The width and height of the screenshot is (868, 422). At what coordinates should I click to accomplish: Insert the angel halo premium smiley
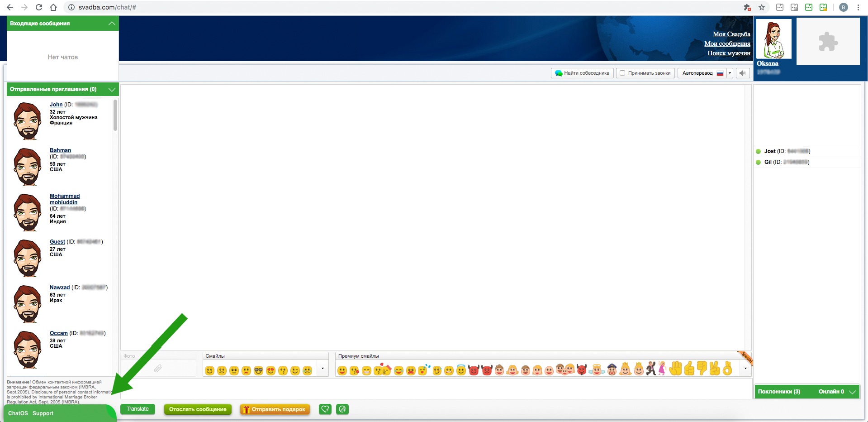[460, 370]
